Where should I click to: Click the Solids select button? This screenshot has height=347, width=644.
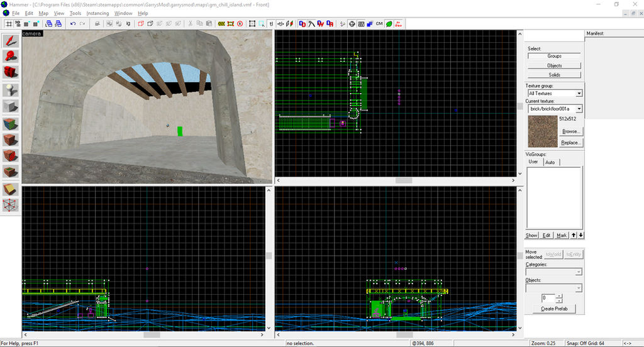pos(554,75)
